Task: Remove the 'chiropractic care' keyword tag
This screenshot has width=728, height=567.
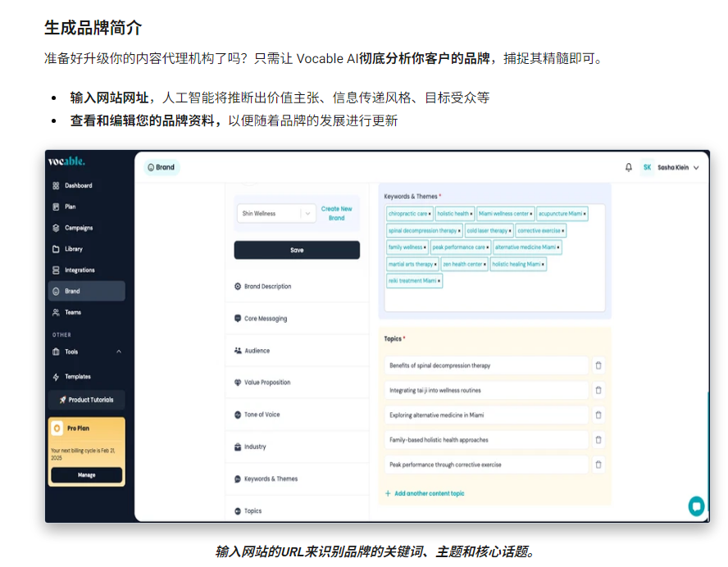Action: point(430,214)
